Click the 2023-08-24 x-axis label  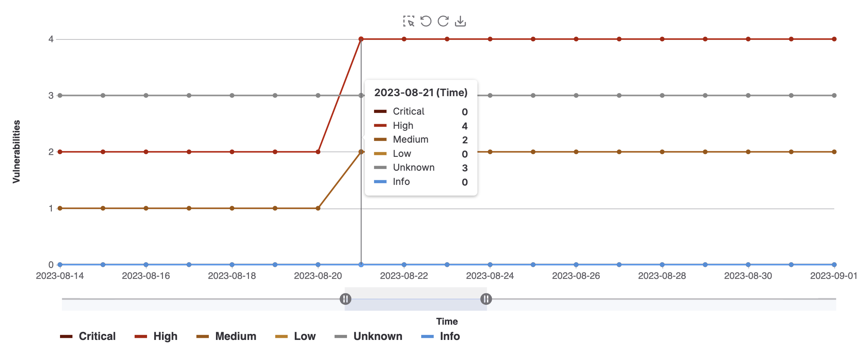coord(490,275)
